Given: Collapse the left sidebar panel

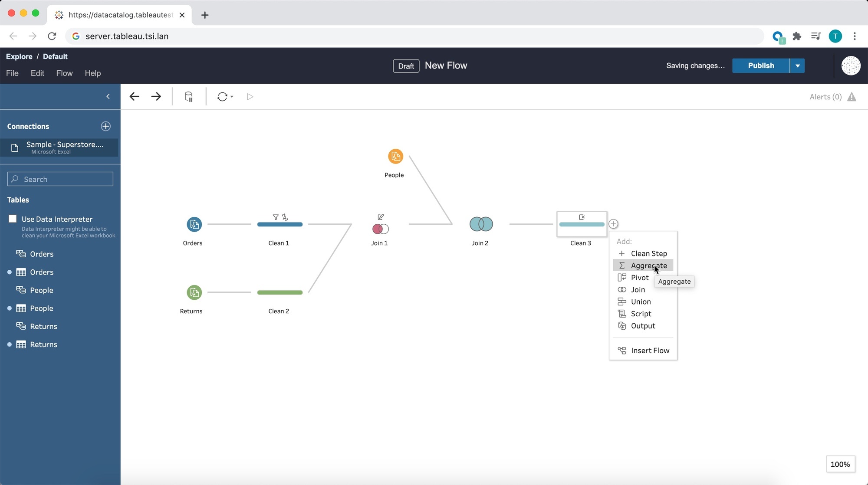Looking at the screenshot, I should click(x=108, y=96).
